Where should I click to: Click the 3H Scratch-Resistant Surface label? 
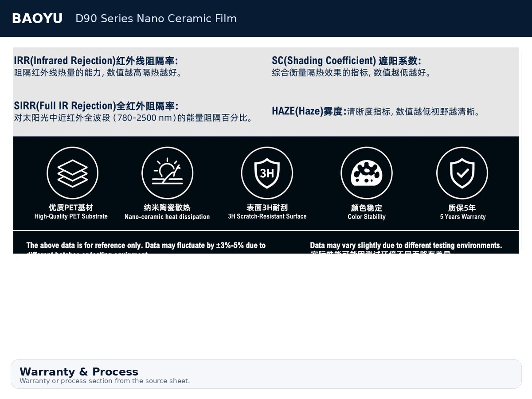pyautogui.click(x=267, y=216)
